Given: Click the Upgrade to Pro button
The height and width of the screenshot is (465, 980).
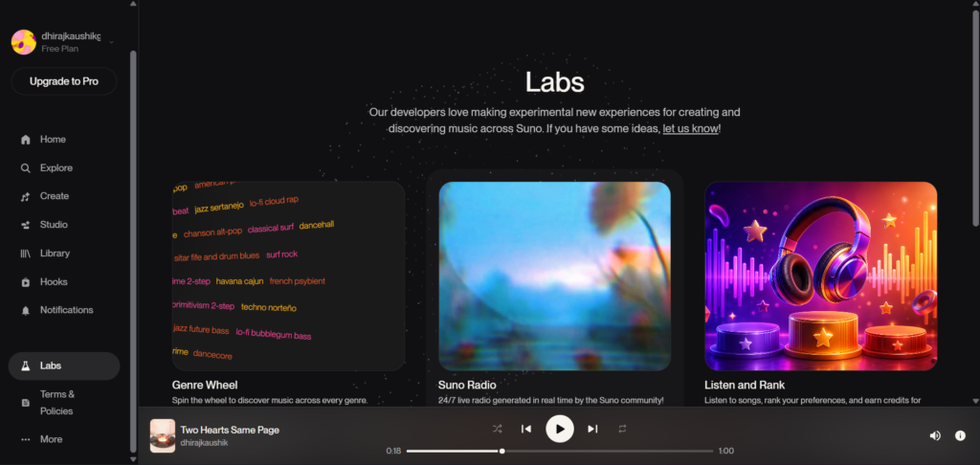Looking at the screenshot, I should (64, 81).
